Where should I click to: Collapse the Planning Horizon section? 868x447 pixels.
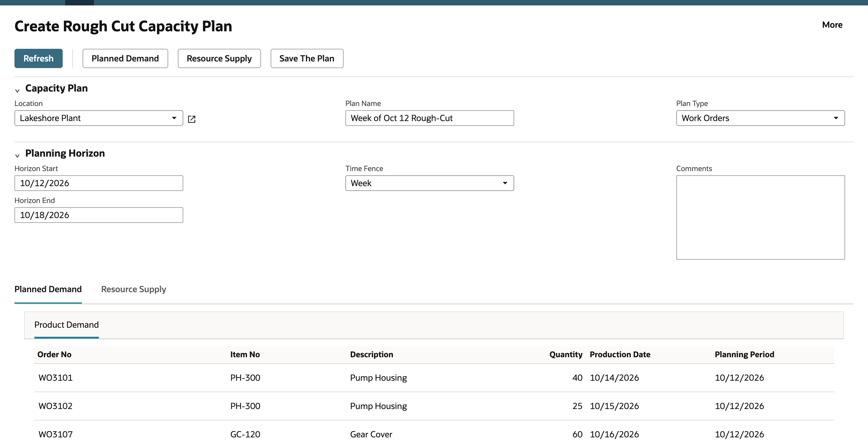[x=17, y=155]
